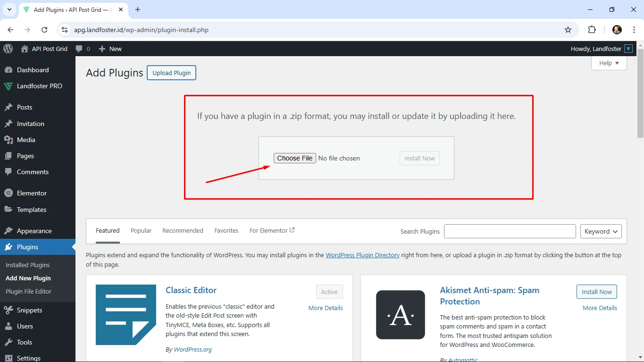Open WordPress.org author link
The image size is (644, 362).
pyautogui.click(x=192, y=350)
